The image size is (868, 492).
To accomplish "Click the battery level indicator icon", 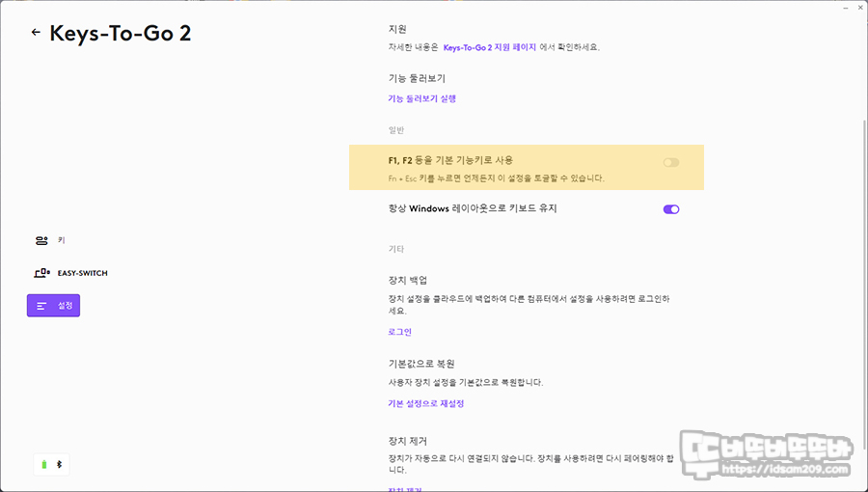I will (x=44, y=465).
